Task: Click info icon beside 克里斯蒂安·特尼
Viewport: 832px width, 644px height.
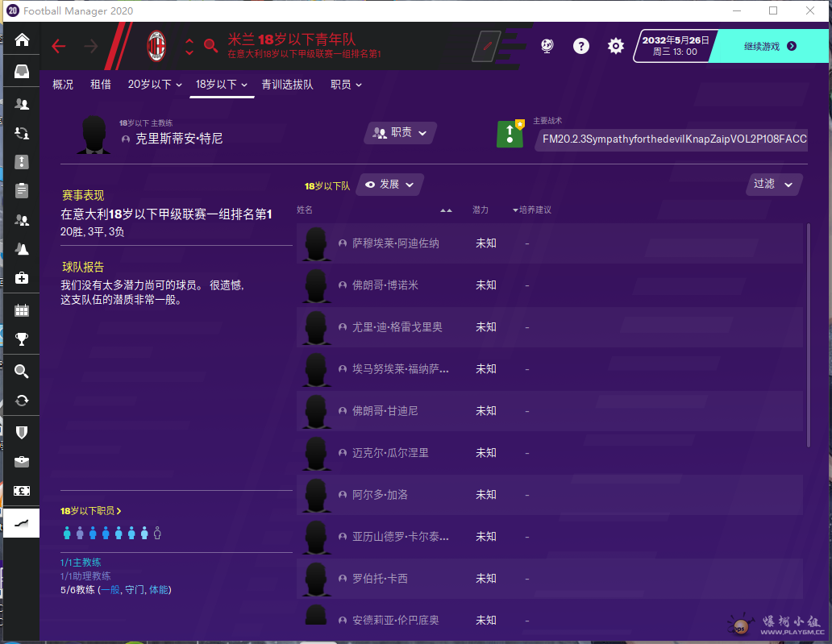Action: pos(126,139)
